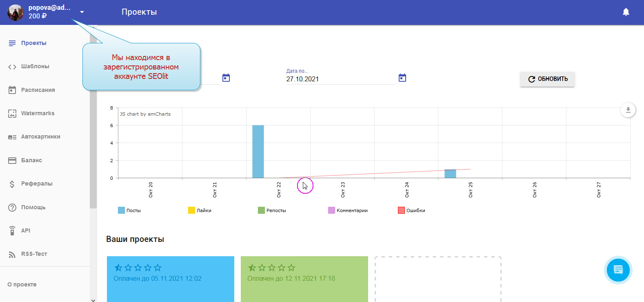This screenshot has width=644, height=302.
Task: Click the red Ошибки legend swatch
Action: [x=401, y=210]
